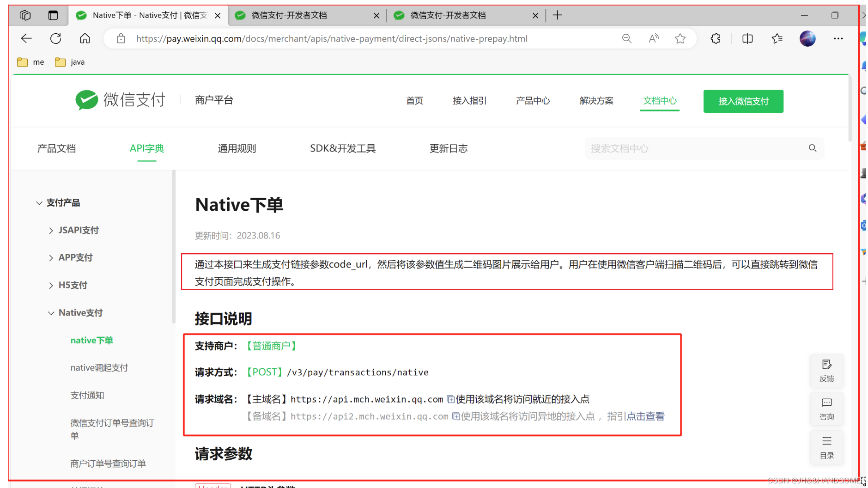Select the 产品文档 sub-tab
This screenshot has height=488, width=868.
pyautogui.click(x=56, y=148)
